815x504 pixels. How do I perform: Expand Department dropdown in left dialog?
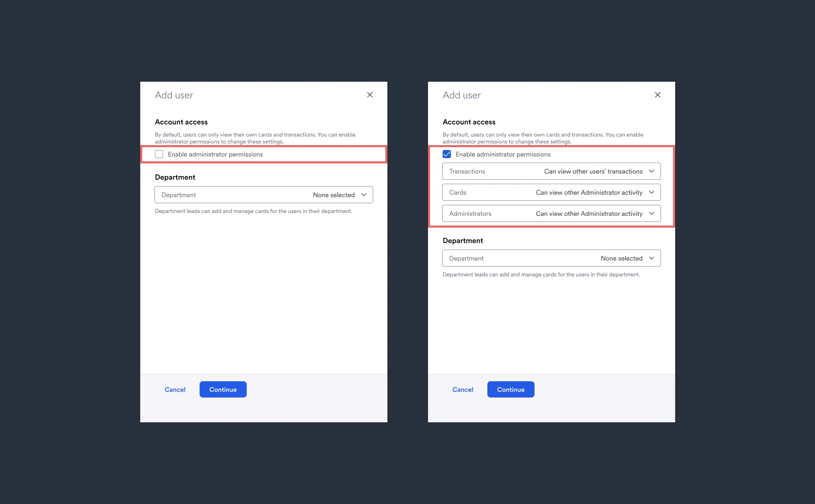[x=263, y=195]
